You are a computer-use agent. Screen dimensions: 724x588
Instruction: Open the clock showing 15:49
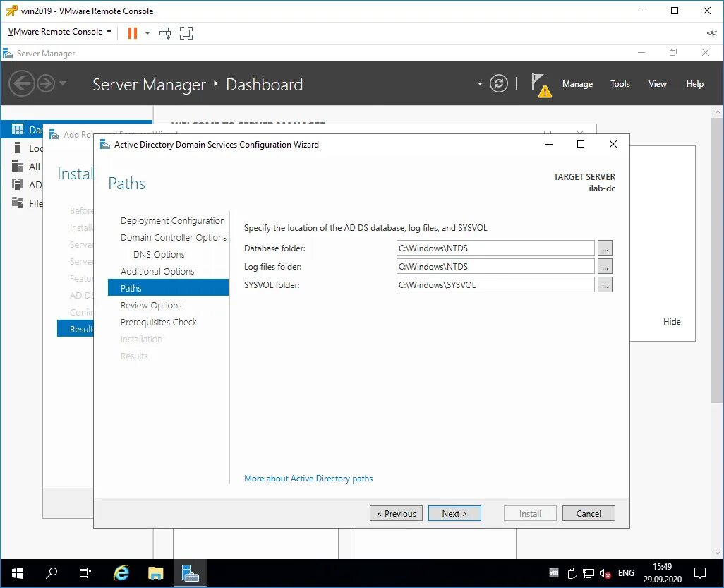tap(662, 573)
